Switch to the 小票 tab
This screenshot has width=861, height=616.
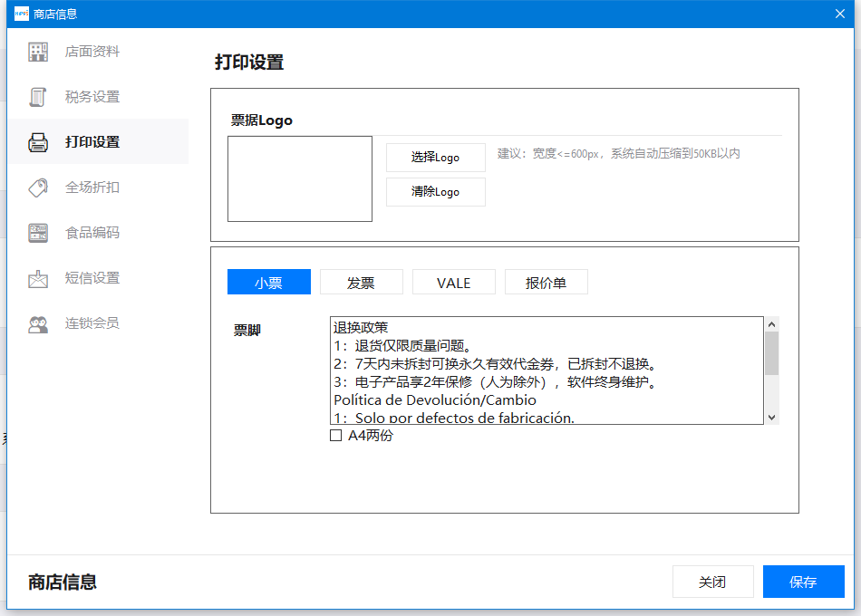pyautogui.click(x=269, y=283)
